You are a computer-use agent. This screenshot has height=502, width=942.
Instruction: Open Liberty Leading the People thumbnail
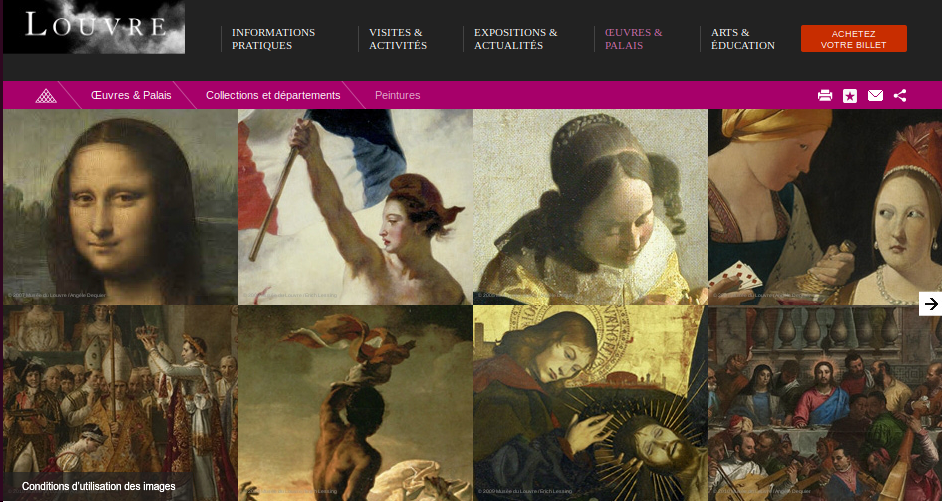click(355, 207)
